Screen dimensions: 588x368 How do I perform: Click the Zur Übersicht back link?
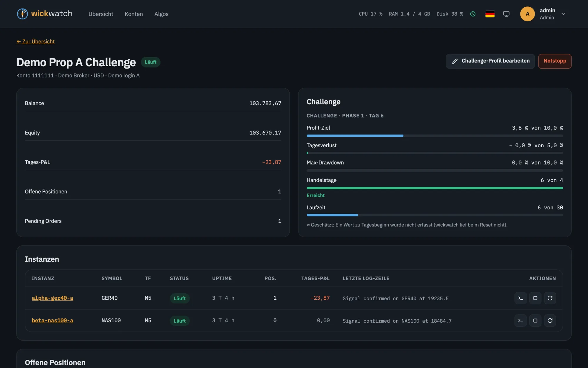pos(36,42)
